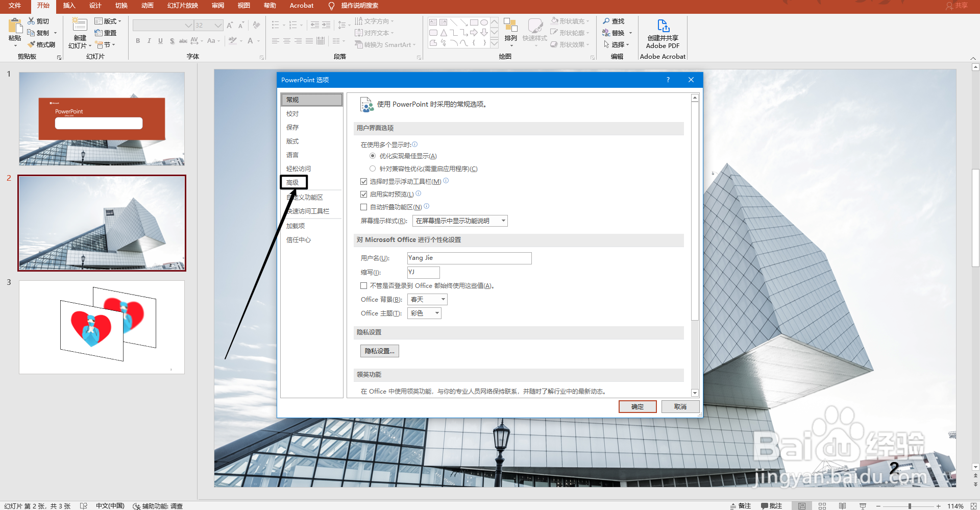Click the zoom slider handle
Viewport: 980px width, 510px height.
tap(910, 506)
